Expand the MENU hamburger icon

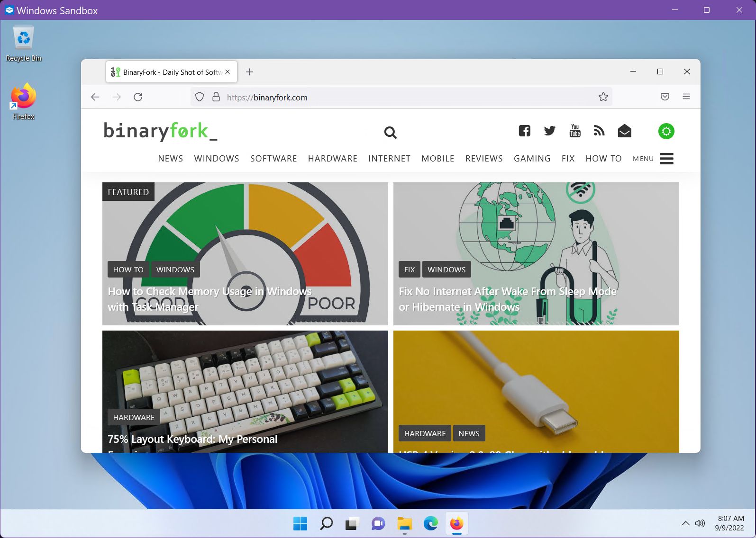coord(666,159)
